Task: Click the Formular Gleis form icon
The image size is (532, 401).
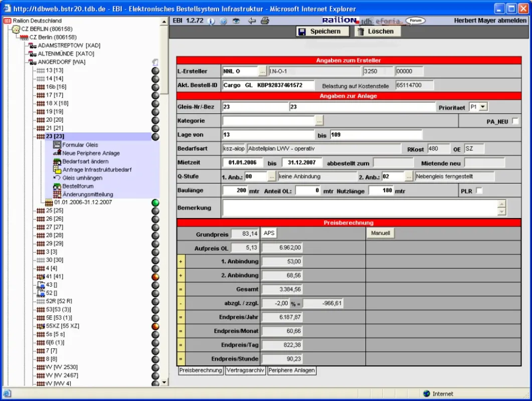Action: (57, 145)
